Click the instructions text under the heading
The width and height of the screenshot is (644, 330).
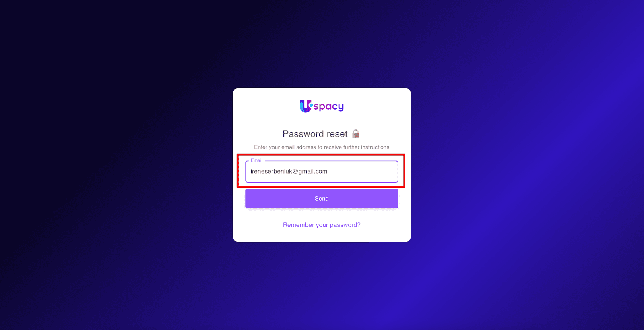[x=322, y=147]
